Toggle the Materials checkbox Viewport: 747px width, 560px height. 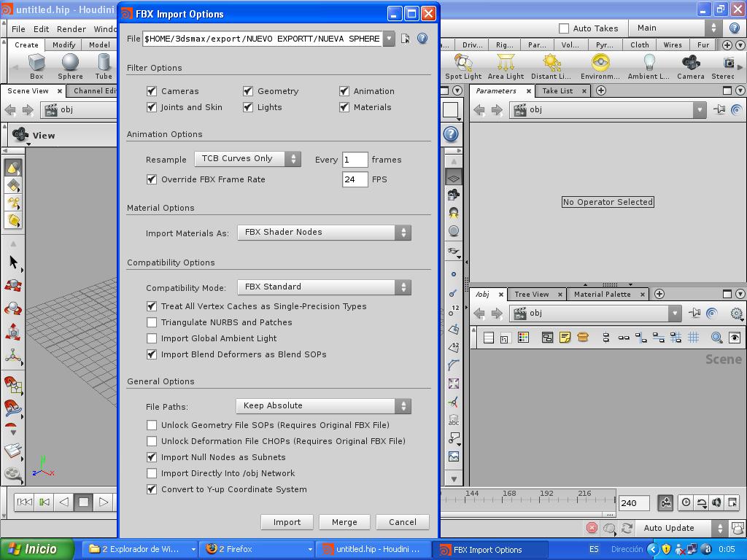pos(344,107)
